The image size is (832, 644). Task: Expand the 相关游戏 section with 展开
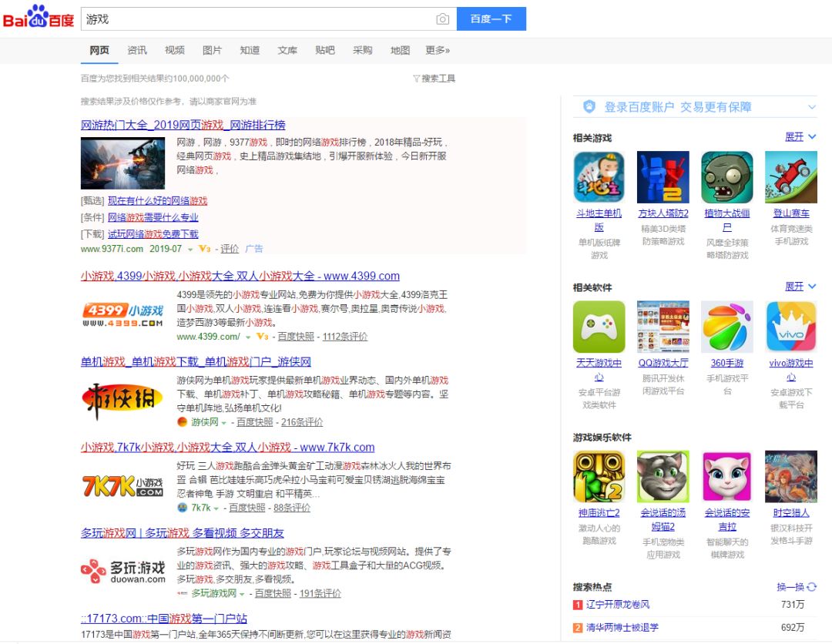800,137
